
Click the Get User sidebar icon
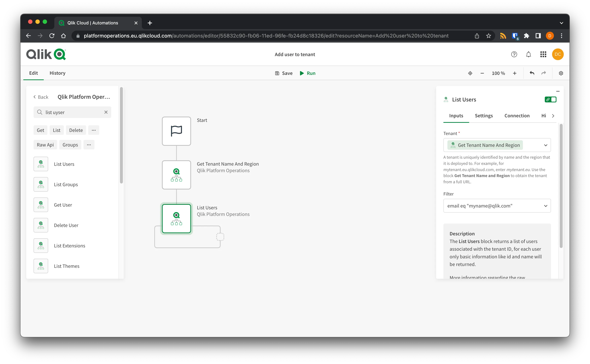(x=41, y=204)
